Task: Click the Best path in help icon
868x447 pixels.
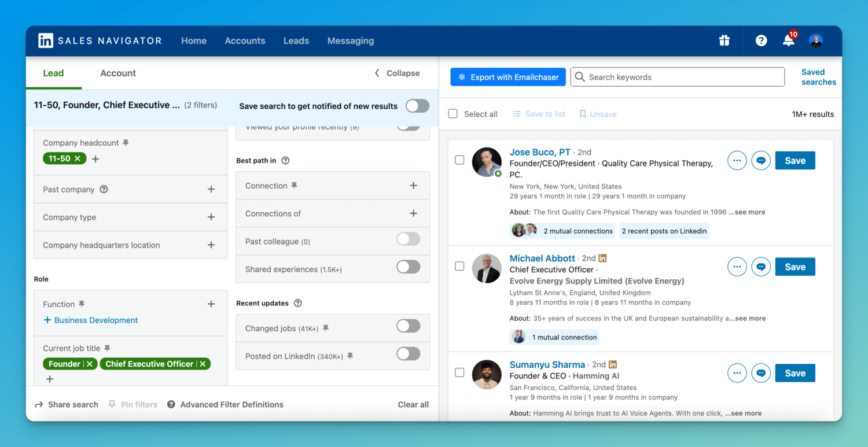Action: (285, 160)
